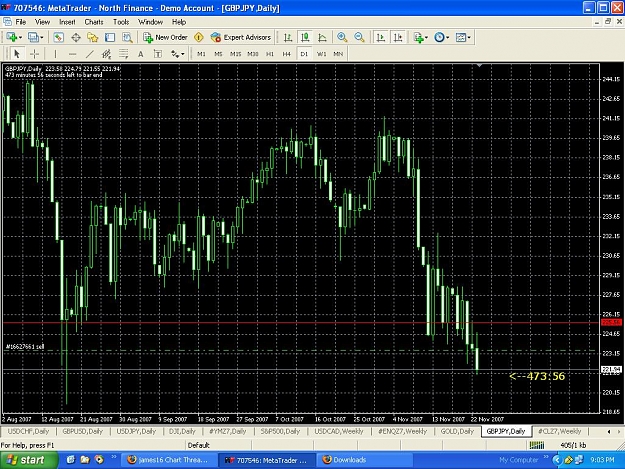The height and width of the screenshot is (469, 625).
Task: Set timeframe to M1
Action: pyautogui.click(x=201, y=54)
